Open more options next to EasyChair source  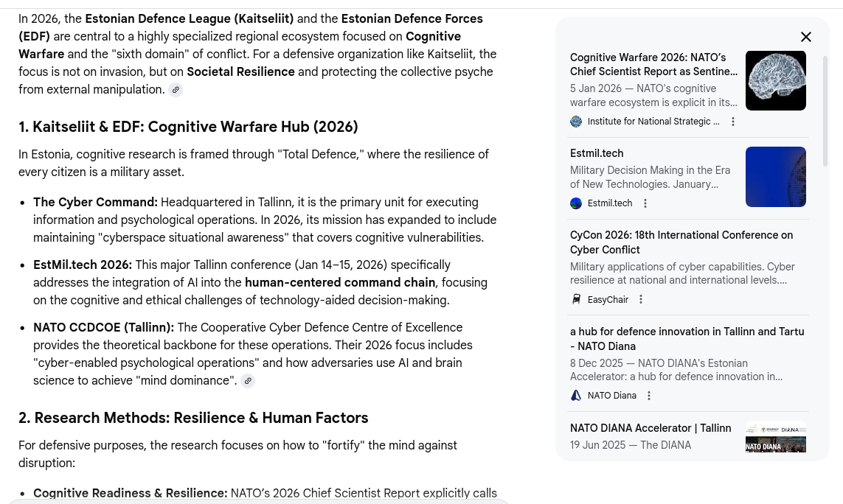tap(640, 300)
